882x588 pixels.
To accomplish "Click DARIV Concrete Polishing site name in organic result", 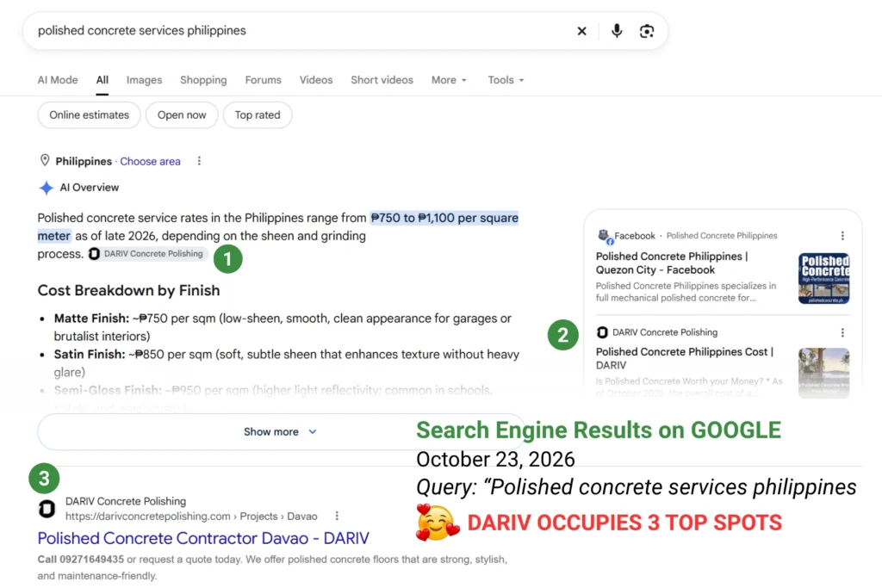I will pyautogui.click(x=126, y=501).
